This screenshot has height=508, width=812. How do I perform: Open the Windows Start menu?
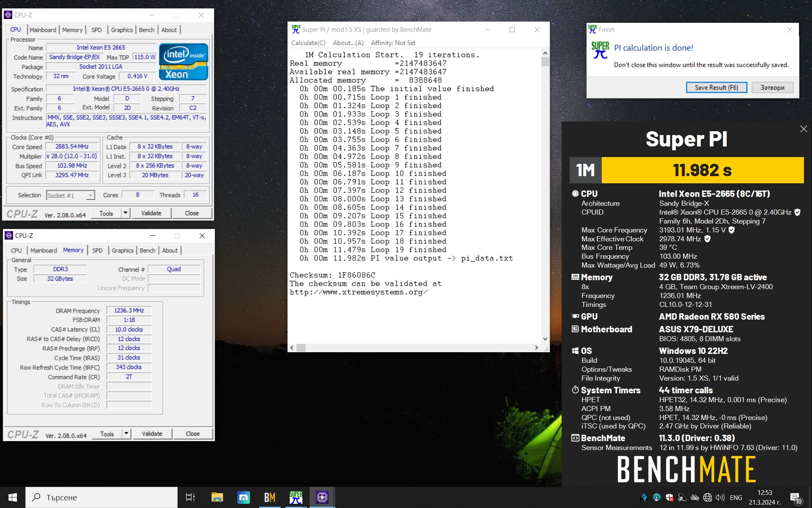click(x=13, y=497)
